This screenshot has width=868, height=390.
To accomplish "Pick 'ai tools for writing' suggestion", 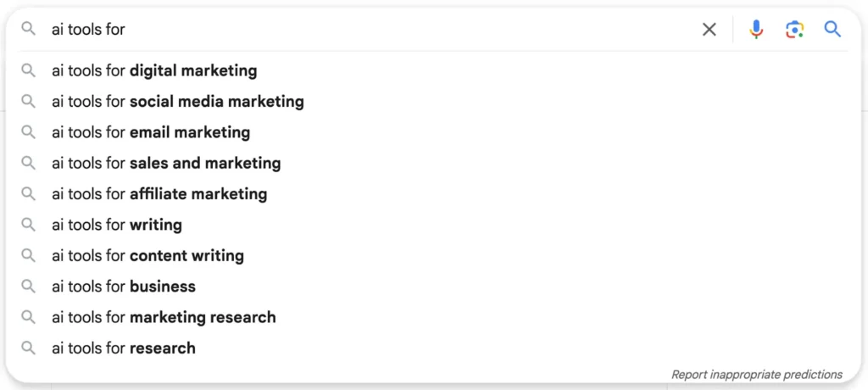I will pyautogui.click(x=433, y=225).
